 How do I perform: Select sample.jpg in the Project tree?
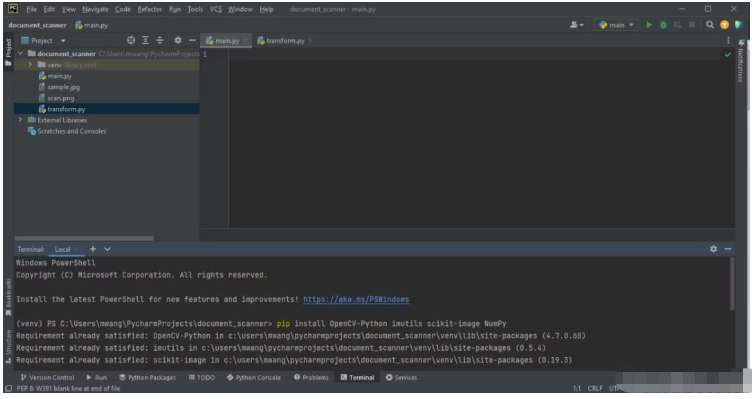click(x=63, y=87)
